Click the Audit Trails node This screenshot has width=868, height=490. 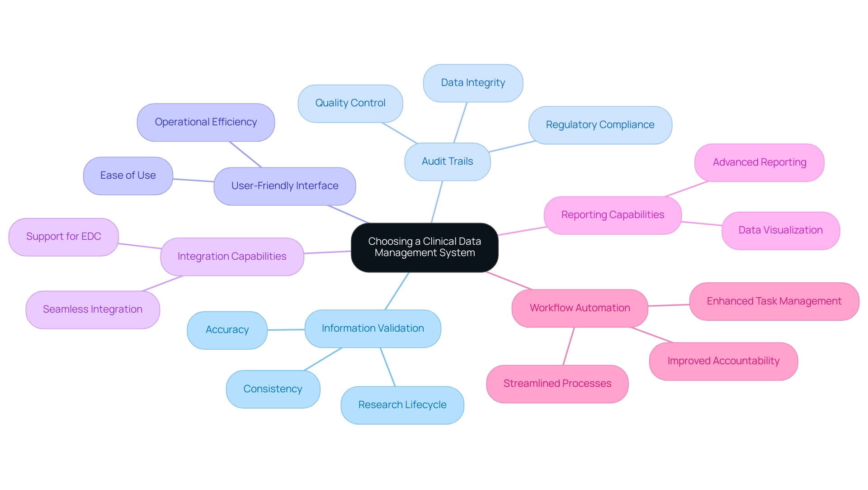[448, 162]
